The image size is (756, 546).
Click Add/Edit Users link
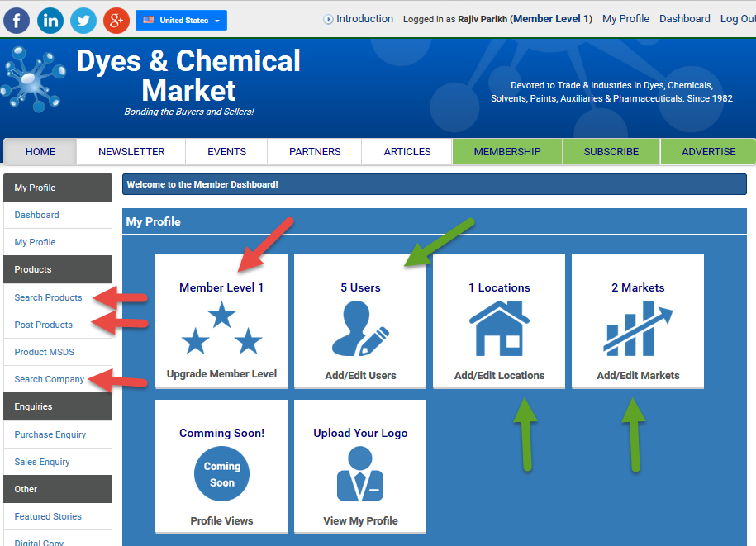point(360,375)
